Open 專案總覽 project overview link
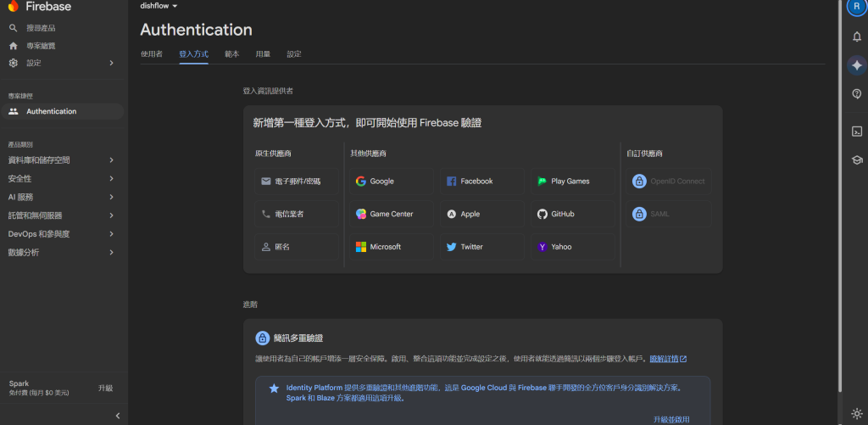This screenshot has width=868, height=425. [41, 46]
